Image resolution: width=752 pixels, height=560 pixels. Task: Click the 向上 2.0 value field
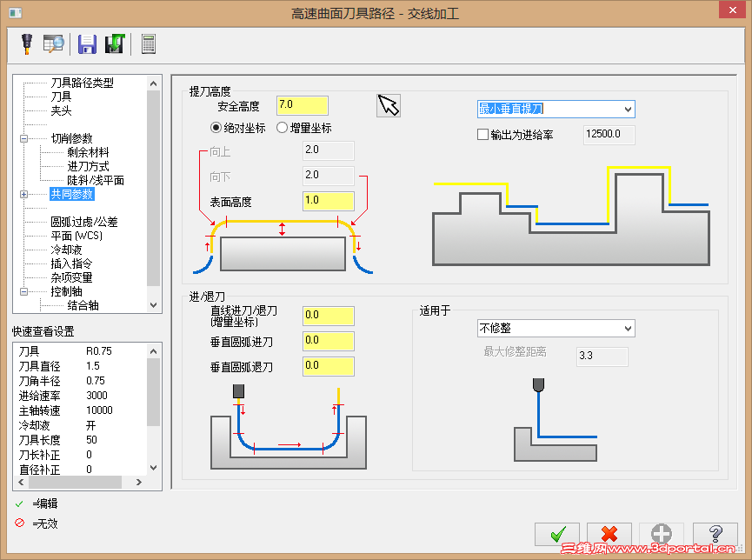pos(329,150)
